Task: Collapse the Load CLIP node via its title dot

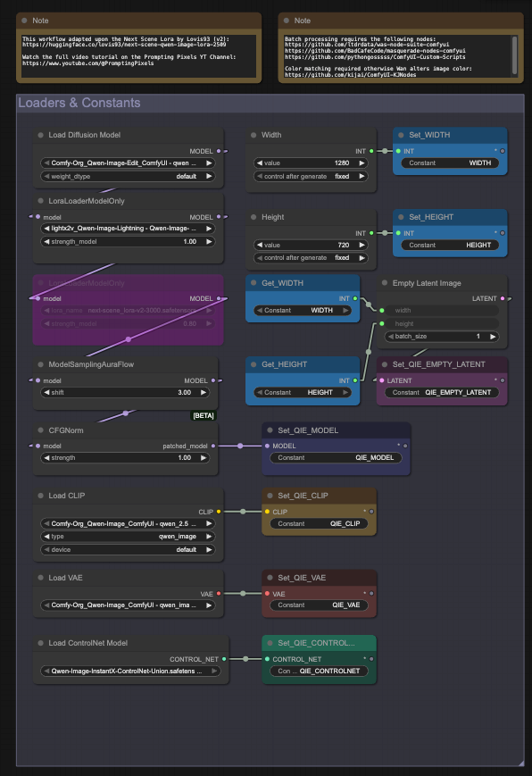Action: (40, 496)
